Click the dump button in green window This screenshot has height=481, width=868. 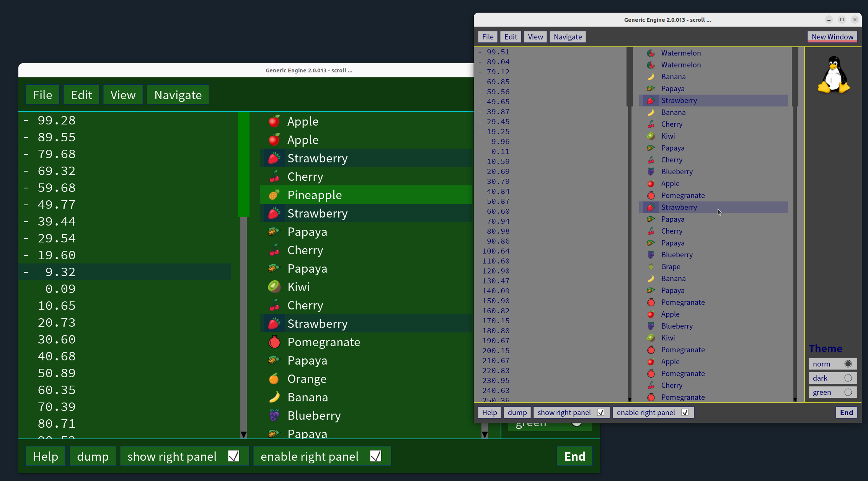(x=93, y=456)
